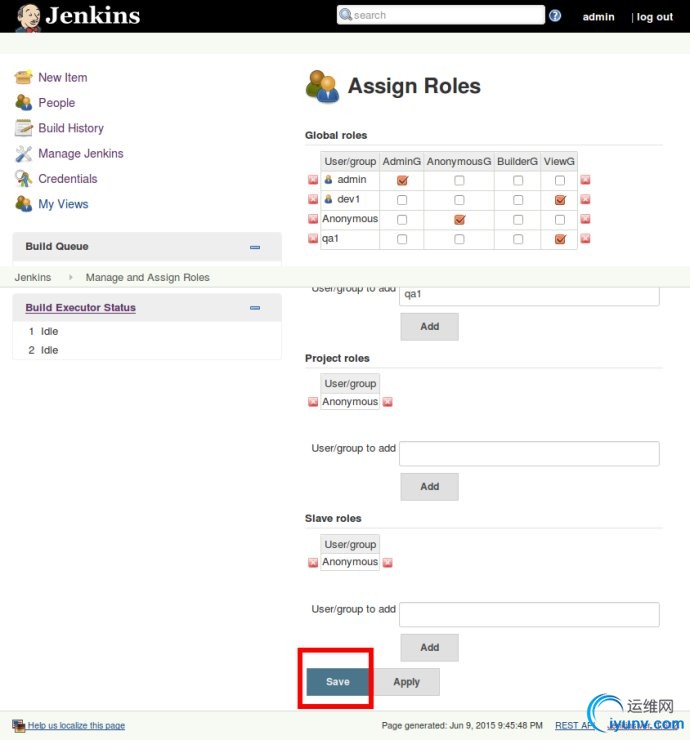
Task: Uncheck ViewG for dev1 user
Action: point(560,200)
